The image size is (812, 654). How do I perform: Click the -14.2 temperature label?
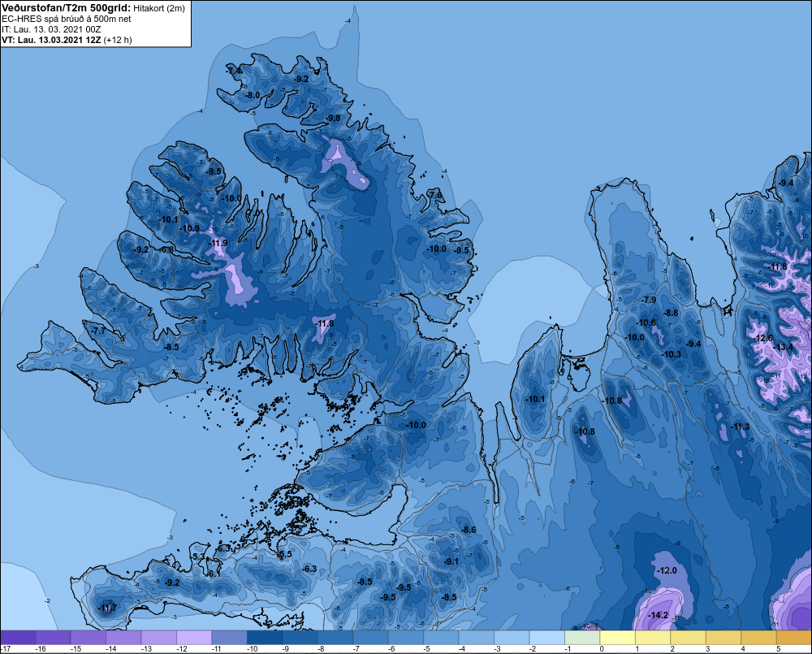coord(659,616)
